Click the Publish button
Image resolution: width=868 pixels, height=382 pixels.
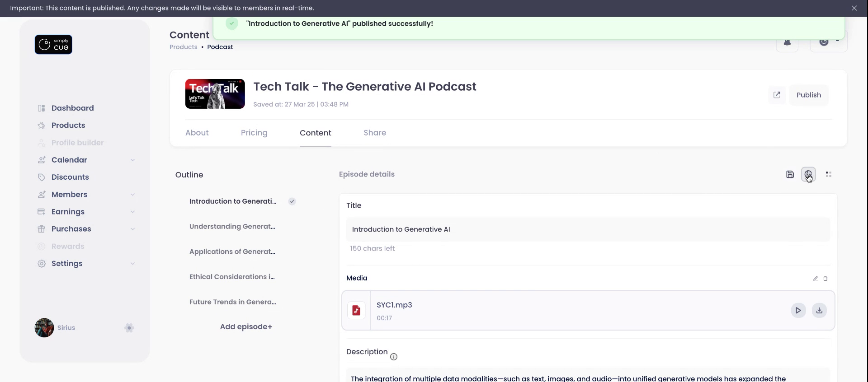point(808,95)
